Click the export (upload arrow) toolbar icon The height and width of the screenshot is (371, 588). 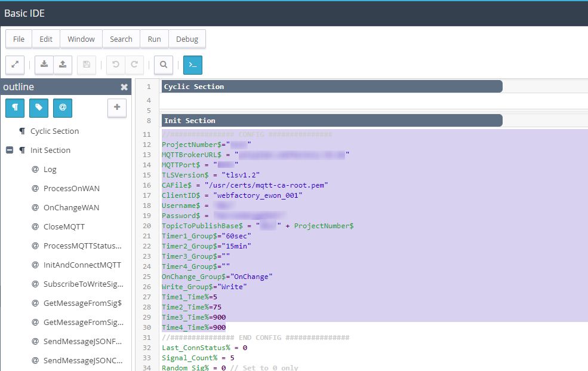click(x=63, y=65)
